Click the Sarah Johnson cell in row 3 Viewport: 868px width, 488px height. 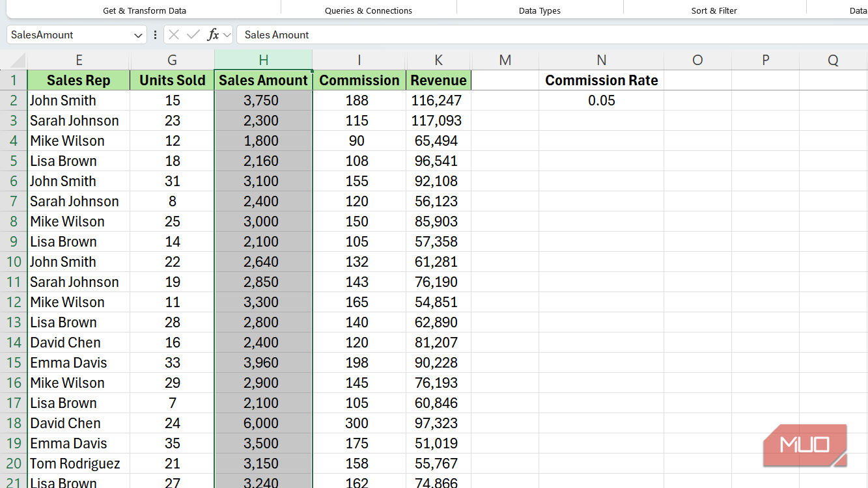tap(79, 121)
